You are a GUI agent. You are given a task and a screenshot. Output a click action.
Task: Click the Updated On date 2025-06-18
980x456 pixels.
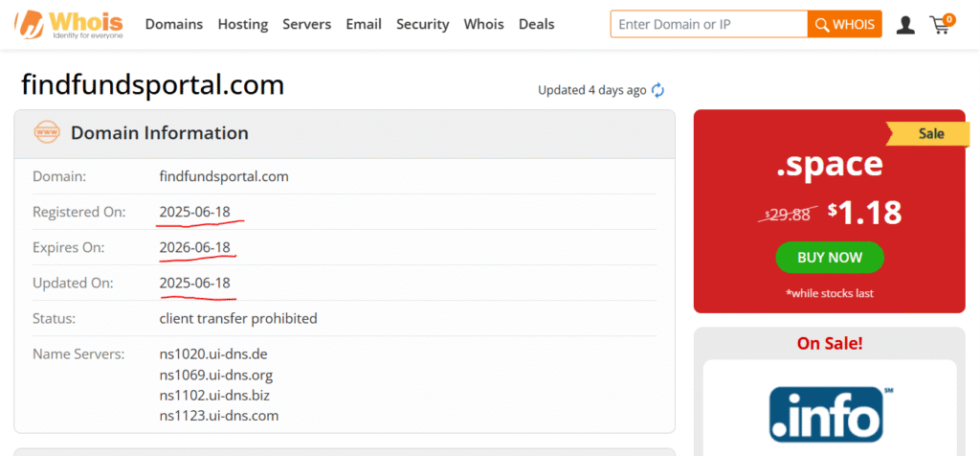194,283
